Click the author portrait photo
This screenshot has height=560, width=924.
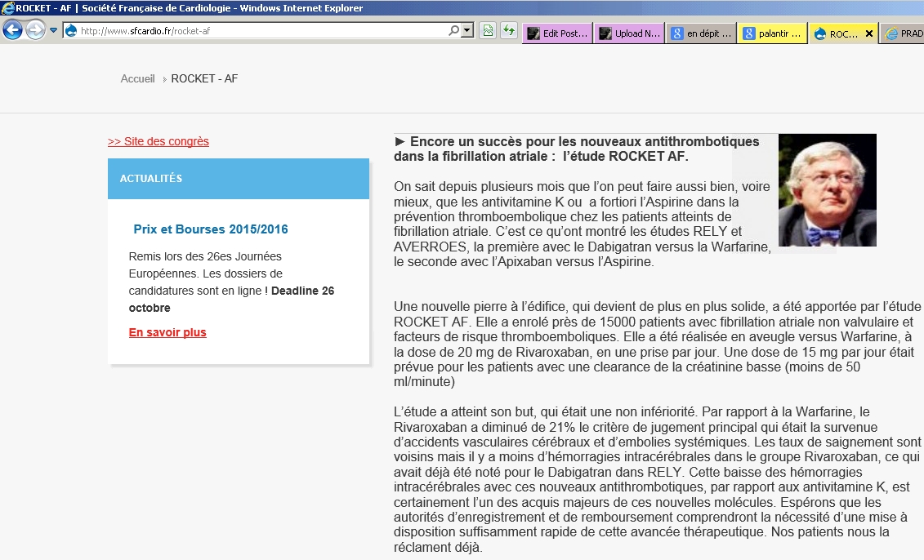click(x=827, y=190)
